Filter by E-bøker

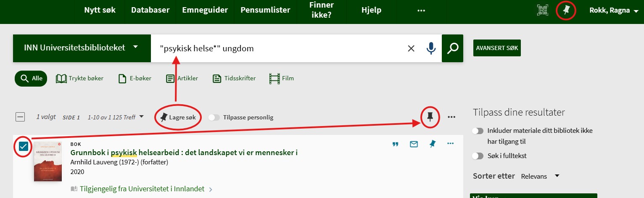click(x=135, y=78)
